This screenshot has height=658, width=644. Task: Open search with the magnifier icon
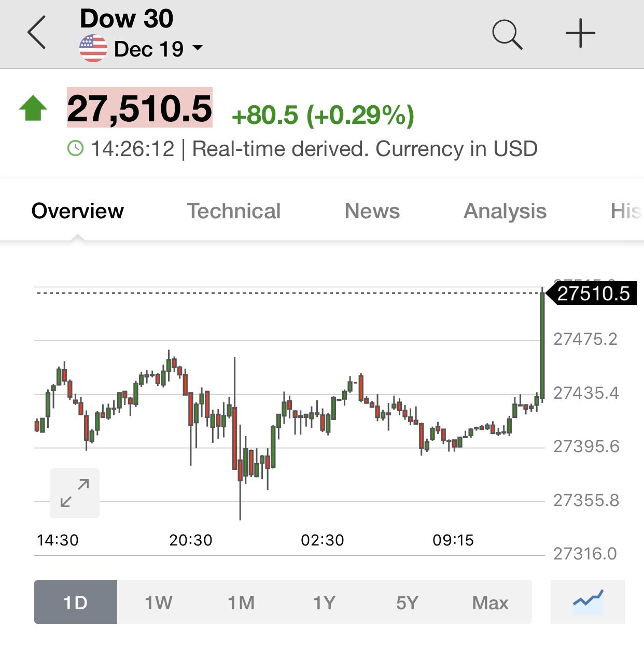507,34
